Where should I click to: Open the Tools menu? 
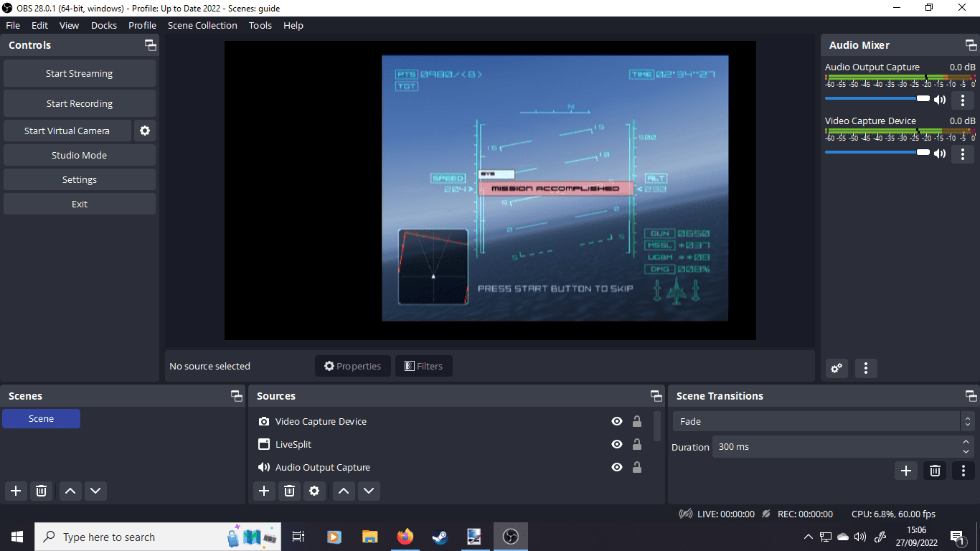260,25
